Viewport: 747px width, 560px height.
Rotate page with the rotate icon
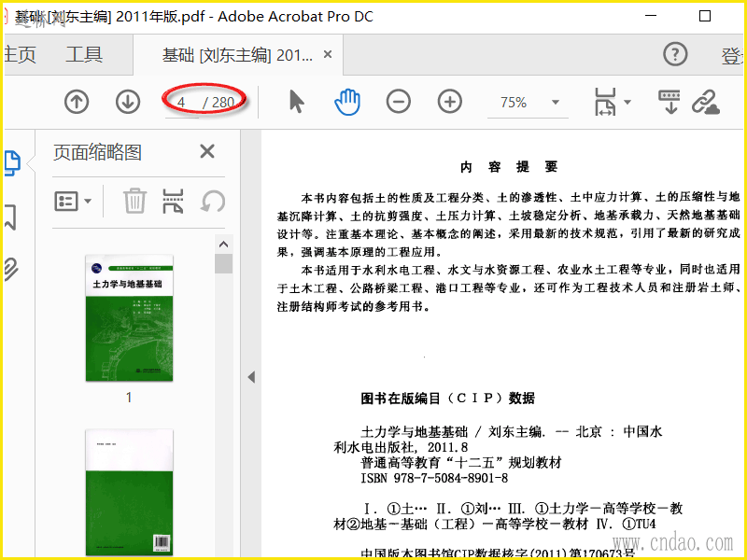click(x=213, y=201)
